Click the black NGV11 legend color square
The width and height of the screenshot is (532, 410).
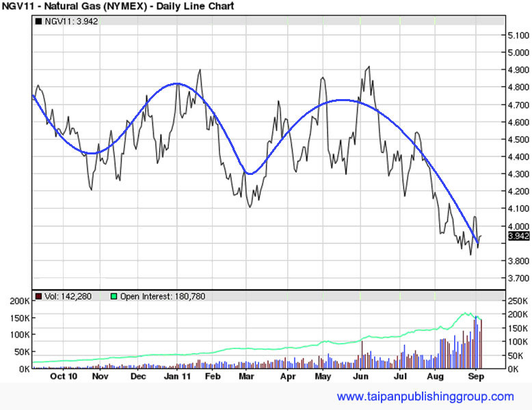point(39,21)
